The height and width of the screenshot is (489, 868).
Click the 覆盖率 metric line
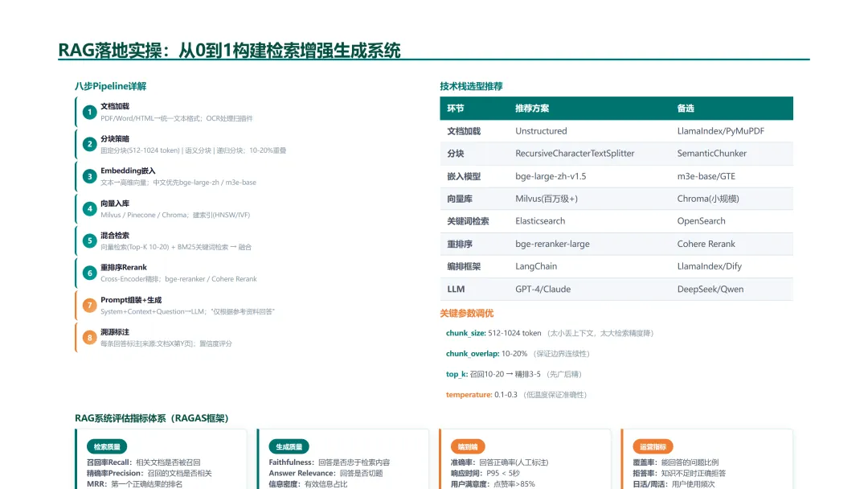click(676, 462)
